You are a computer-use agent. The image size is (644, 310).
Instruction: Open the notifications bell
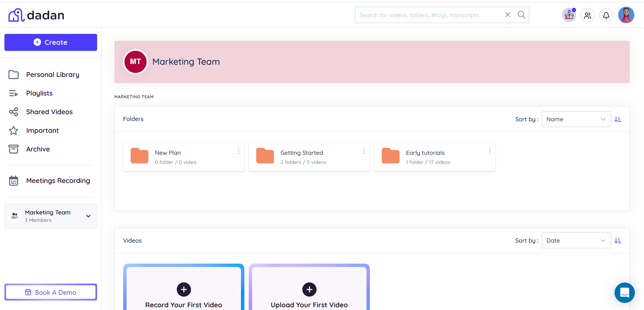point(606,15)
